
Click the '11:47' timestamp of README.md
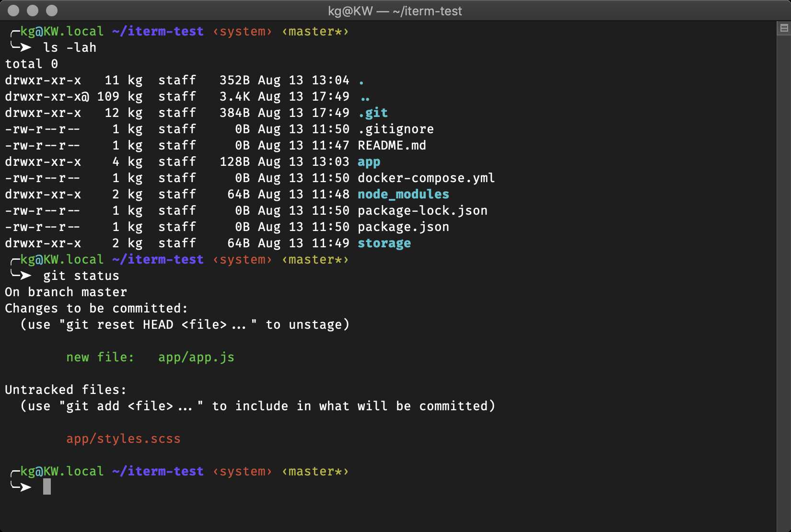[x=331, y=145]
